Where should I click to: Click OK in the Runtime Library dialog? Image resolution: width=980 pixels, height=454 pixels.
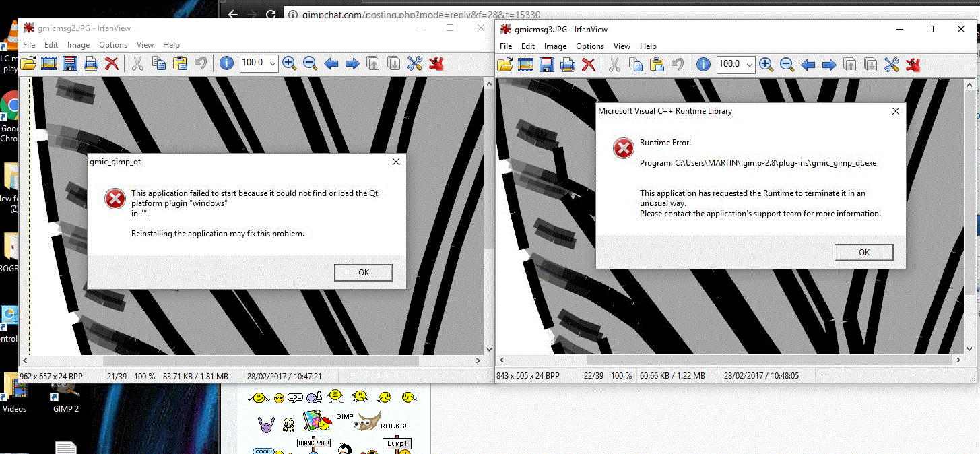(x=864, y=252)
